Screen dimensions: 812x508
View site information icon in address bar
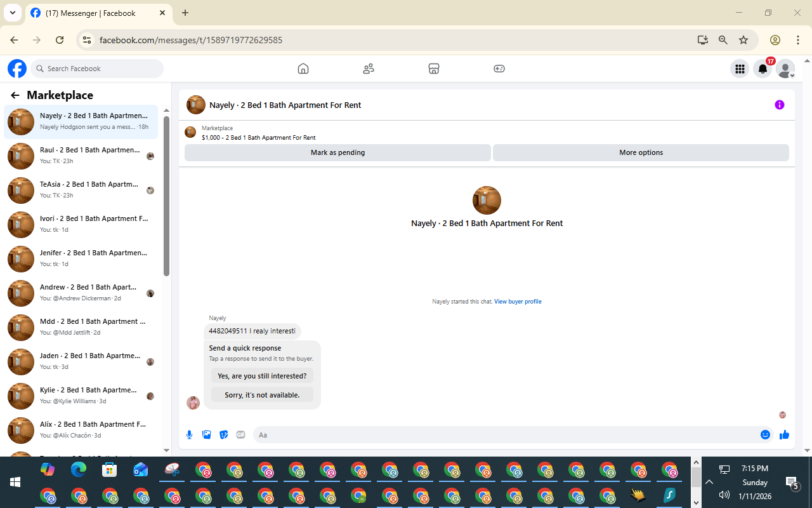pyautogui.click(x=86, y=40)
